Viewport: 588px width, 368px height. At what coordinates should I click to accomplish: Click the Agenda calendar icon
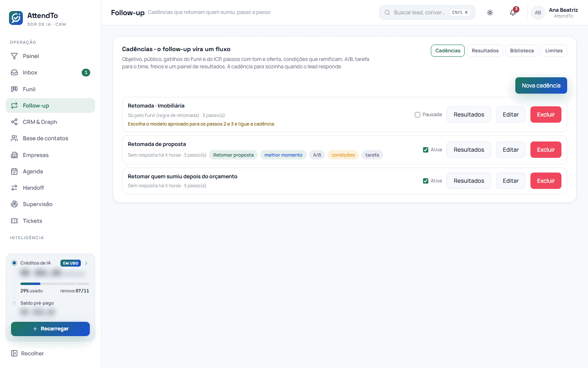(14, 171)
